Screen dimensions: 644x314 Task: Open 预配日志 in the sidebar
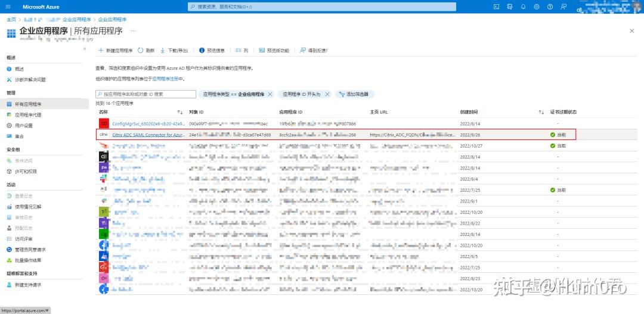pos(20,228)
